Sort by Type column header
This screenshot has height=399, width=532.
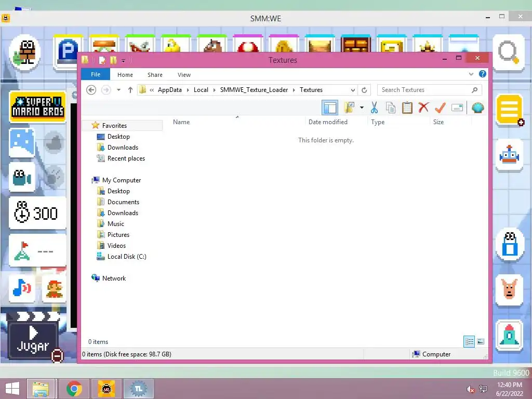378,122
